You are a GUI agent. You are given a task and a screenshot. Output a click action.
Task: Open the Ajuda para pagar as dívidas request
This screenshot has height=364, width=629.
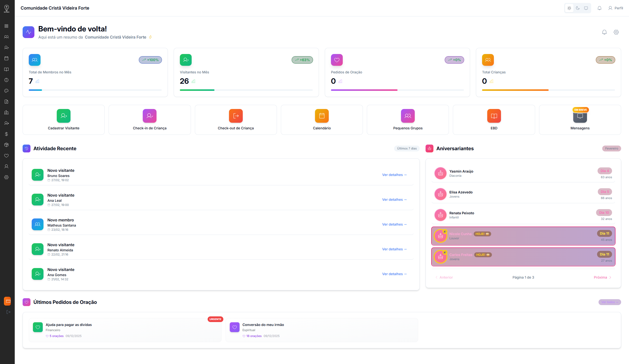[x=125, y=330]
